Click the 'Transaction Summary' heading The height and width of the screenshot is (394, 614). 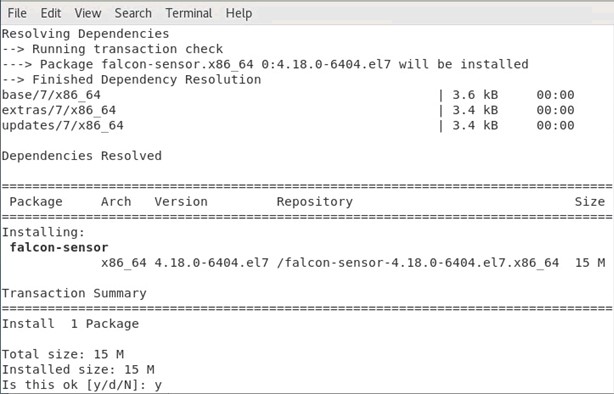[74, 293]
